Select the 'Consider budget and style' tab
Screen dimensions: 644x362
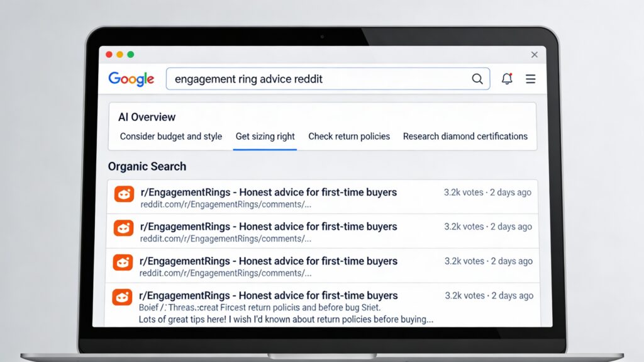[x=171, y=136]
